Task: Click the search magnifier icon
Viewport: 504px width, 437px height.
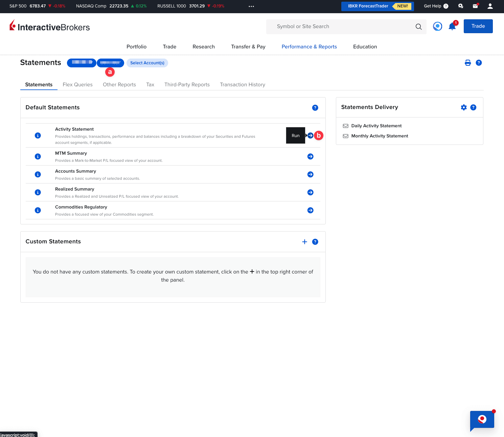Action: click(x=418, y=26)
